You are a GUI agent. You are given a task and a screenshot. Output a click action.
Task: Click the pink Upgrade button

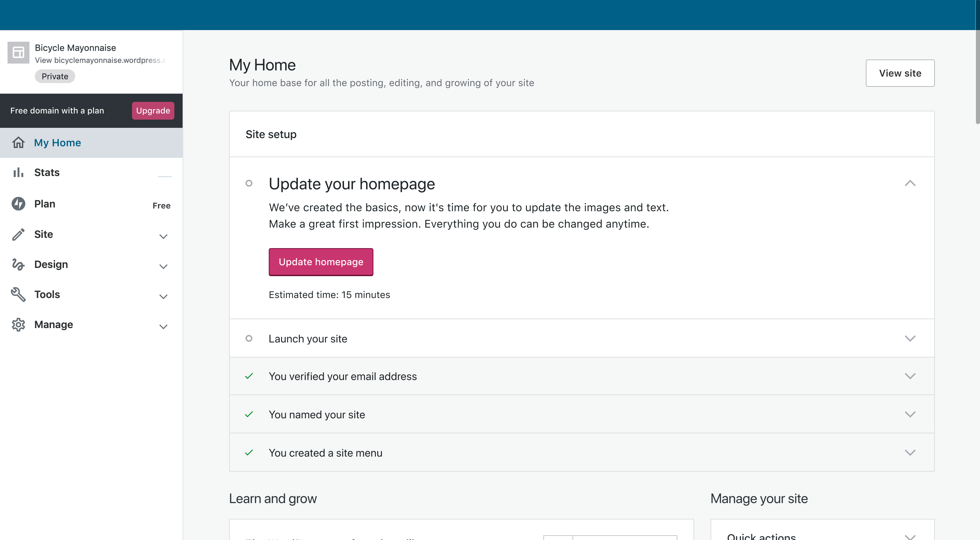click(153, 111)
